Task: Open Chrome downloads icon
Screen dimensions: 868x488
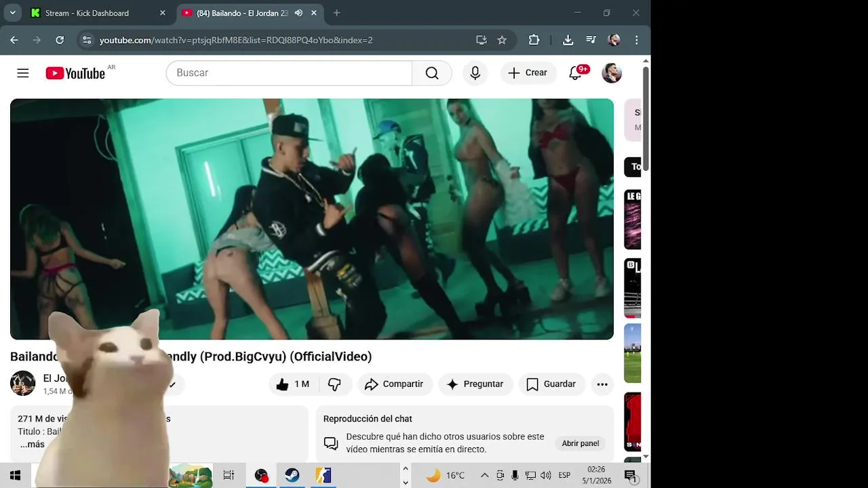Action: point(568,40)
